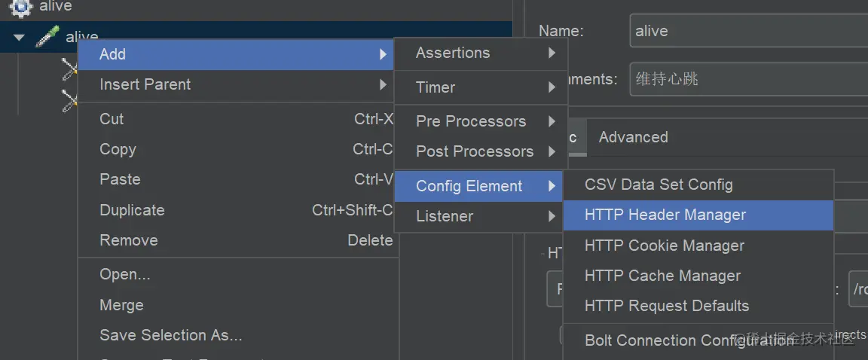Collapse the alive sampler tree node
This screenshot has width=868, height=360.
19,37
